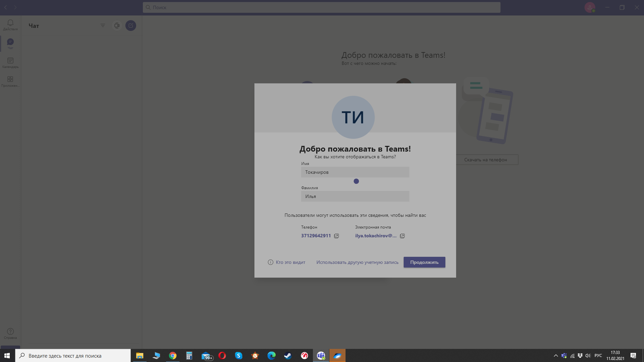Open the Apps section in sidebar
Viewport: 644px width, 362px height.
pos(10,81)
